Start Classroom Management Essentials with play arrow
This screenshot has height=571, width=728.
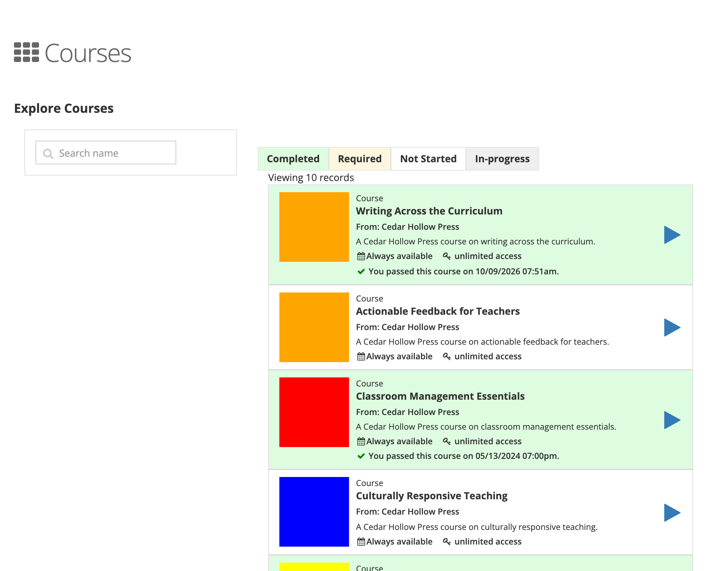pyautogui.click(x=672, y=420)
